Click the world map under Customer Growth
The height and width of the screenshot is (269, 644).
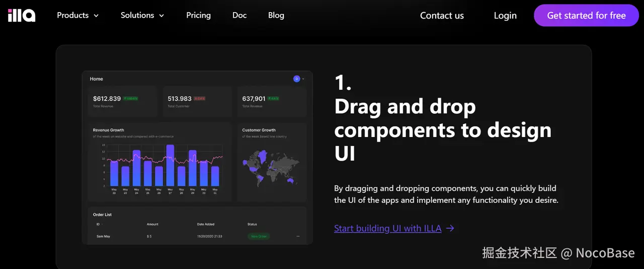pos(271,167)
